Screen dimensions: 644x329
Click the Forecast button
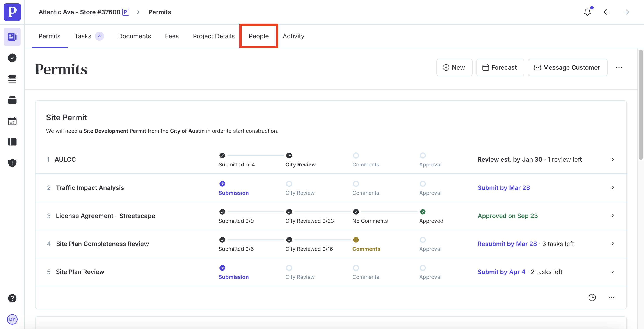(500, 67)
